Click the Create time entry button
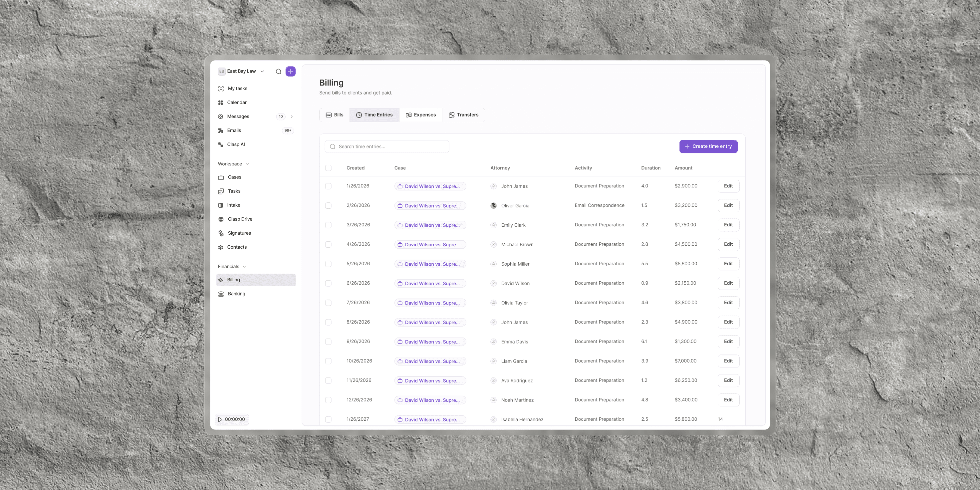Screen dimensions: 980x490 click(708, 146)
